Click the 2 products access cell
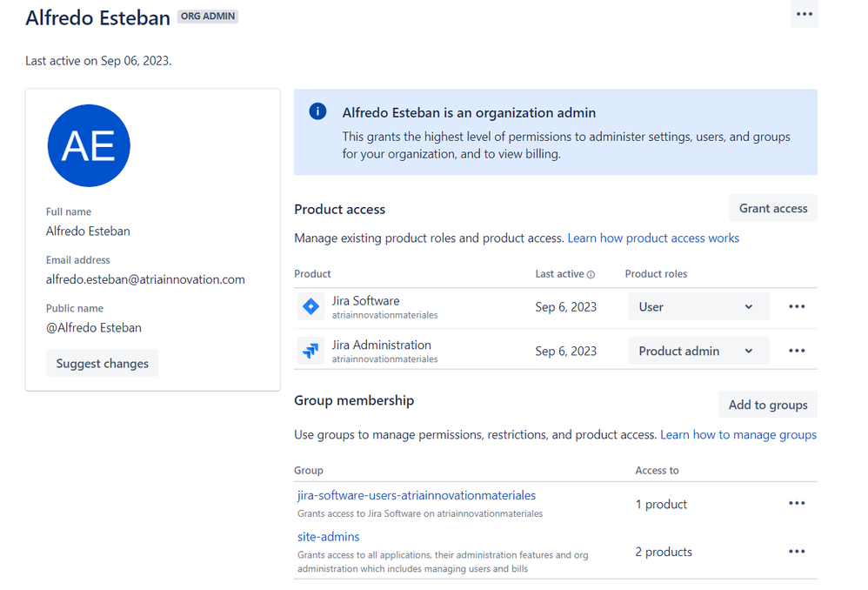 [664, 552]
